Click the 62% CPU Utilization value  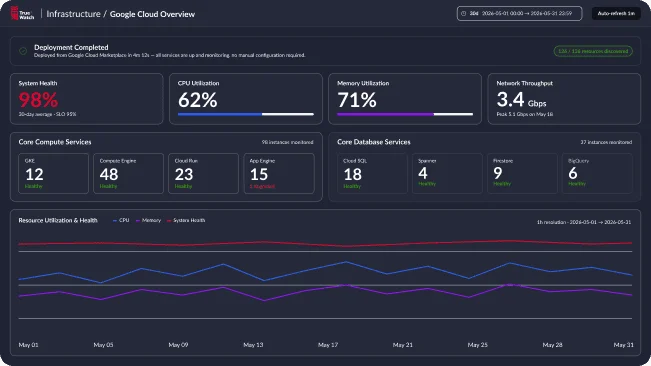pyautogui.click(x=198, y=100)
